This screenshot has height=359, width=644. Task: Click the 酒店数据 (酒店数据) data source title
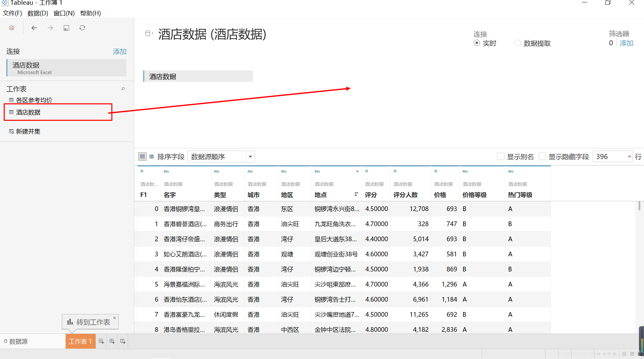212,34
